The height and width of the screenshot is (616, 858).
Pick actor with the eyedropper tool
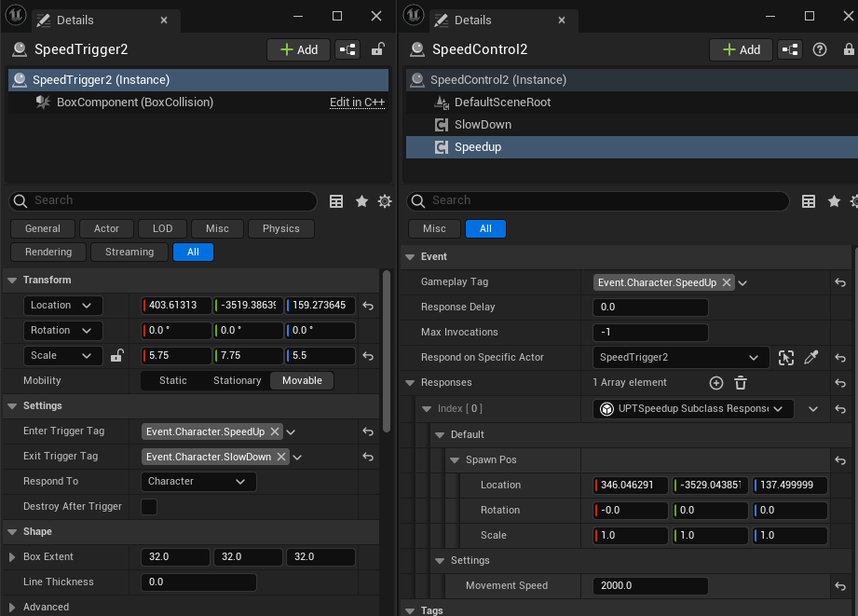[x=811, y=357]
